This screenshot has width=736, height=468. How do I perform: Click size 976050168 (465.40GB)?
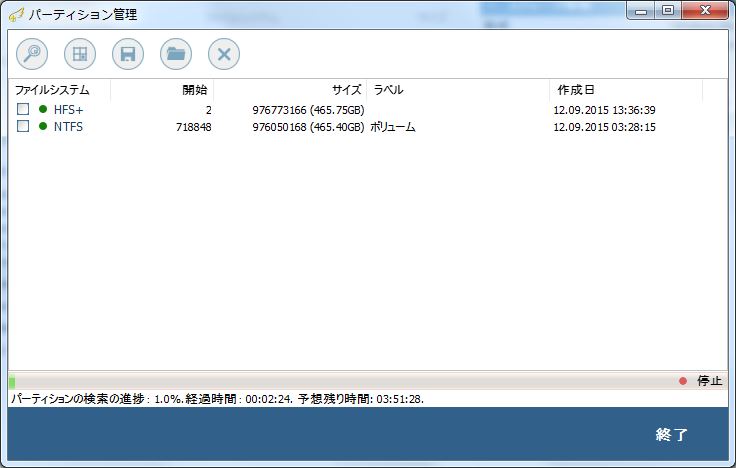point(308,127)
